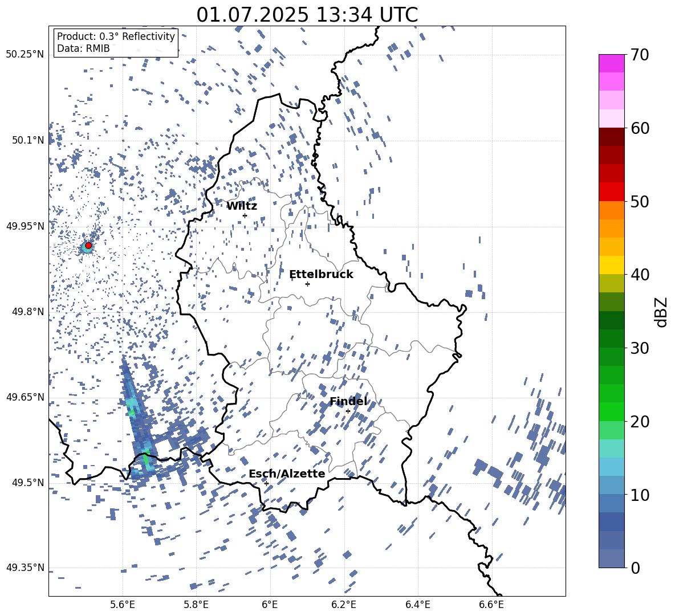Click the dark maroon colorbar segment below 60
Image resolution: width=675 pixels, height=616 pixels.
tap(611, 137)
